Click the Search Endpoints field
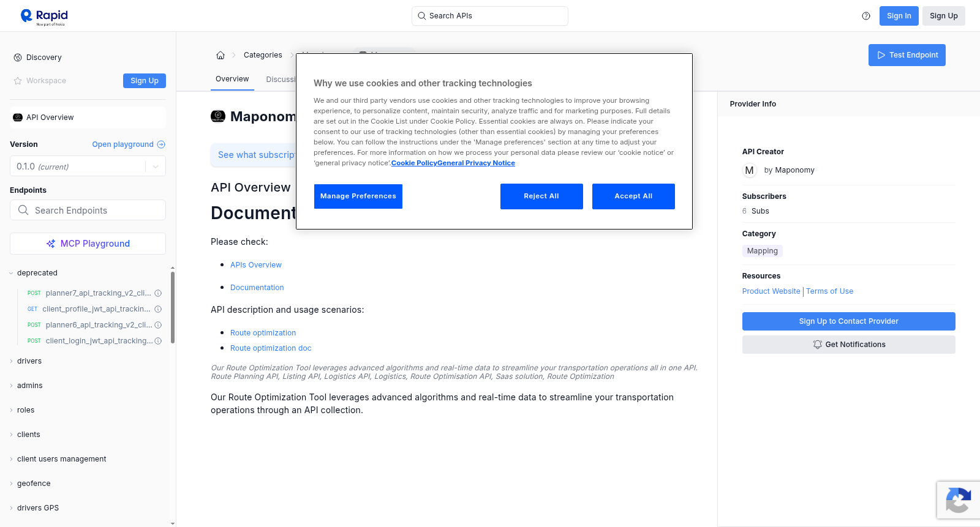This screenshot has width=980, height=527. click(x=88, y=210)
